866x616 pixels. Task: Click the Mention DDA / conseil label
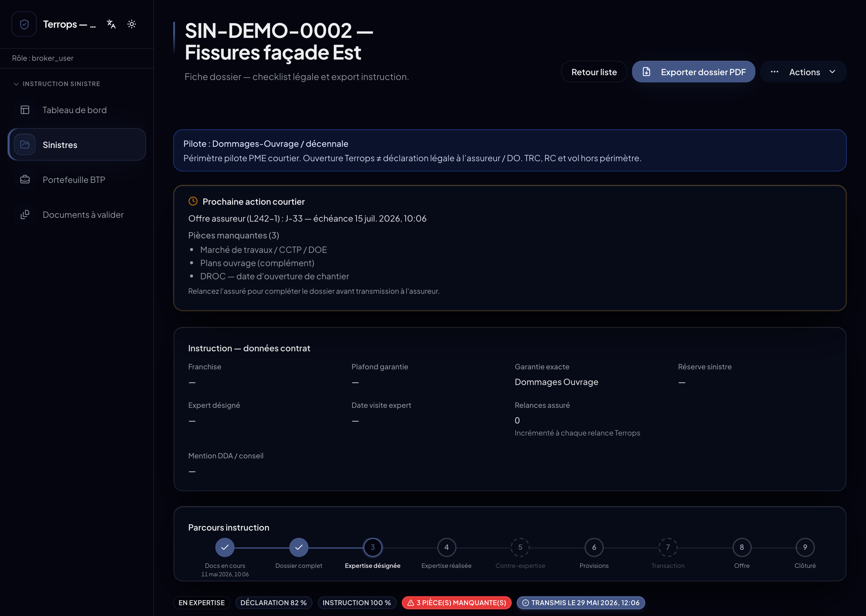(226, 456)
